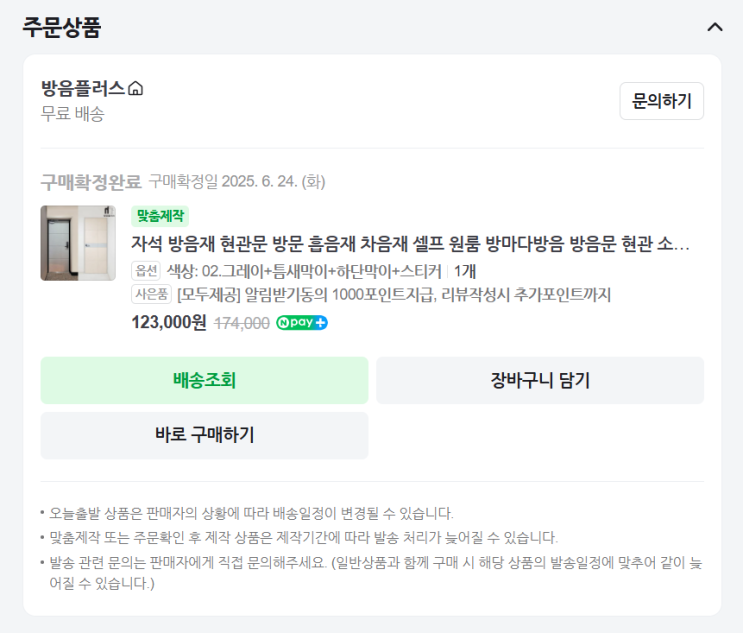The width and height of the screenshot is (743, 633).
Task: Click the Npay plus badge icon
Action: click(x=302, y=323)
